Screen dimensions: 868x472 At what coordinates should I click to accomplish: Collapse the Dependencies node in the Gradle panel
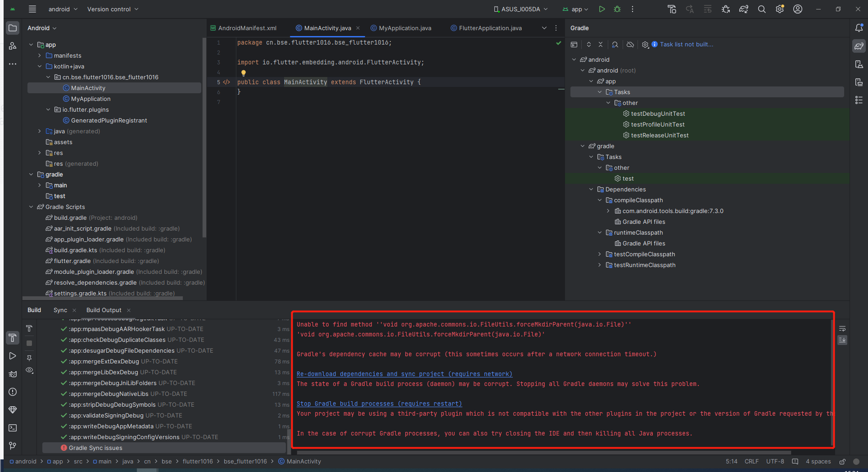[x=591, y=190]
